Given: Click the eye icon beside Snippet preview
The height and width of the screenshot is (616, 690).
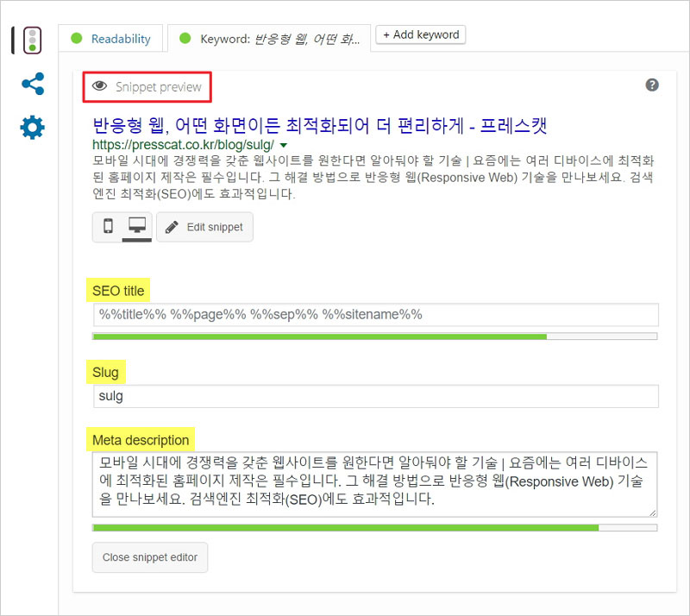Looking at the screenshot, I should [99, 86].
